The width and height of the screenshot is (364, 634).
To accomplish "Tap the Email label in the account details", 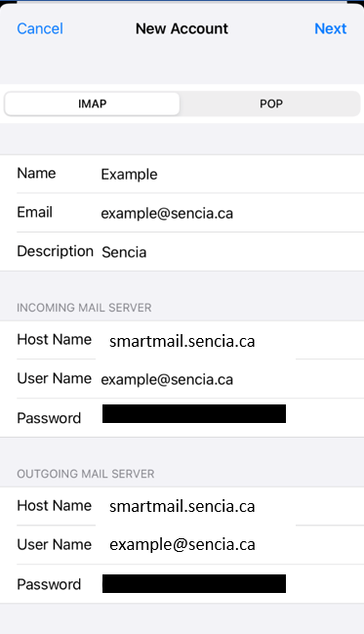I will coord(35,212).
